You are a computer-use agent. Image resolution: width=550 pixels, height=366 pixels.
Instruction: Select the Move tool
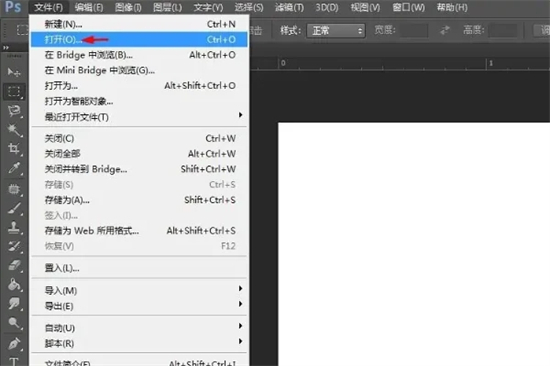[x=14, y=72]
